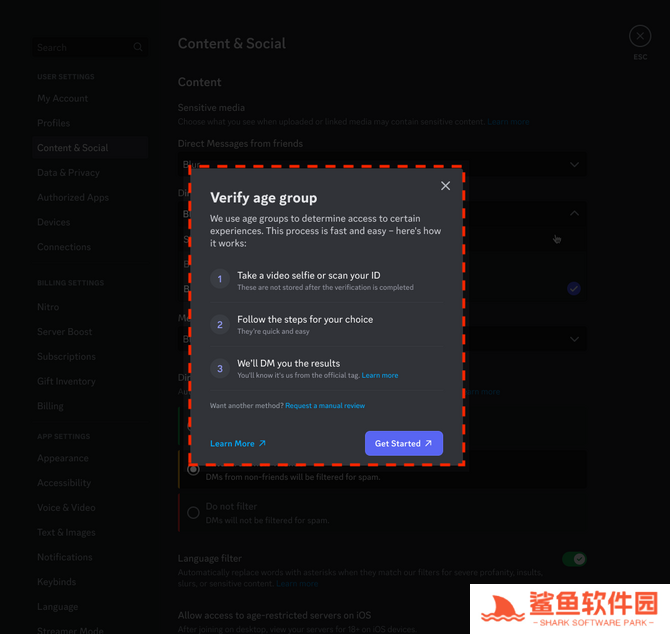Open Learn more link beside official tag
The height and width of the screenshot is (634, 670).
380,375
